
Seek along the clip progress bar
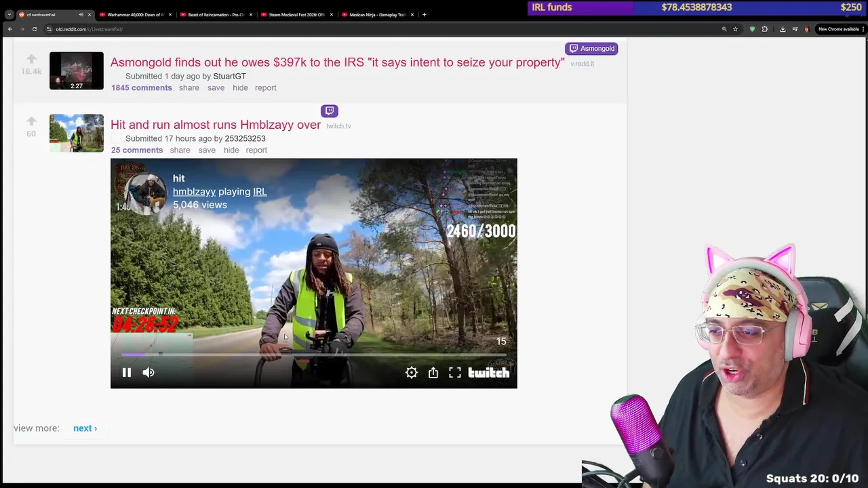click(313, 354)
